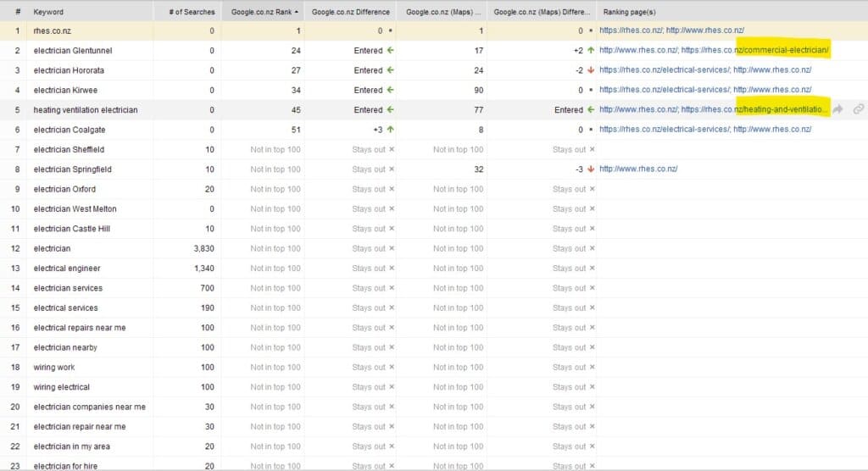The image size is (868, 471).
Task: Click the green up arrow beside +2 for electrician Glentunnel
Action: click(x=591, y=50)
